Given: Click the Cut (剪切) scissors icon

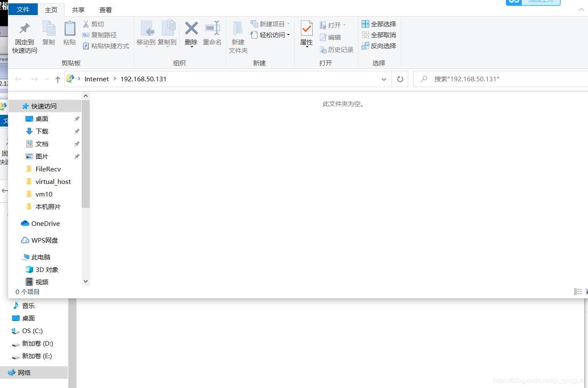Looking at the screenshot, I should click(86, 24).
